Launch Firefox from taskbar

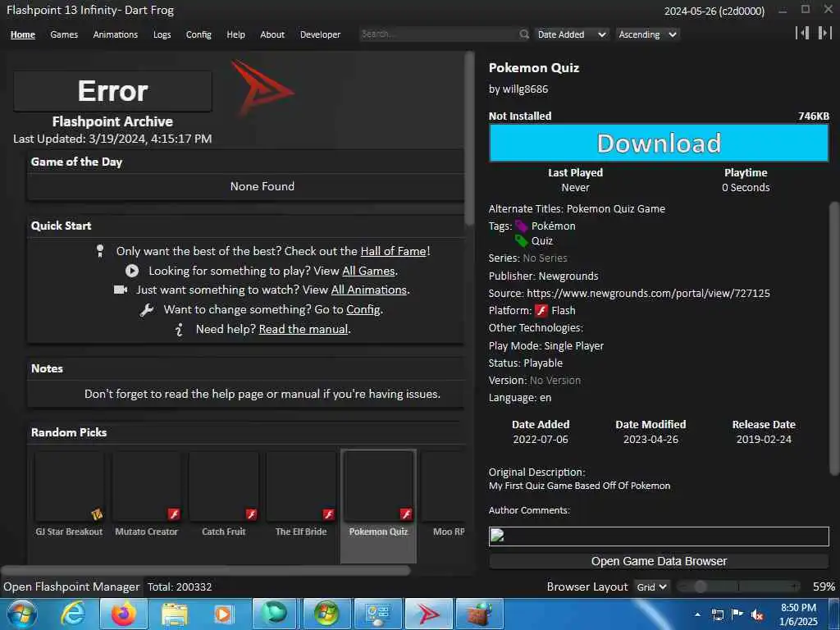(x=124, y=614)
